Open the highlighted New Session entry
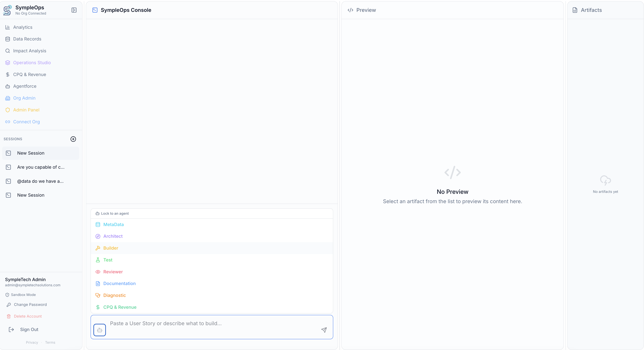 (x=41, y=153)
